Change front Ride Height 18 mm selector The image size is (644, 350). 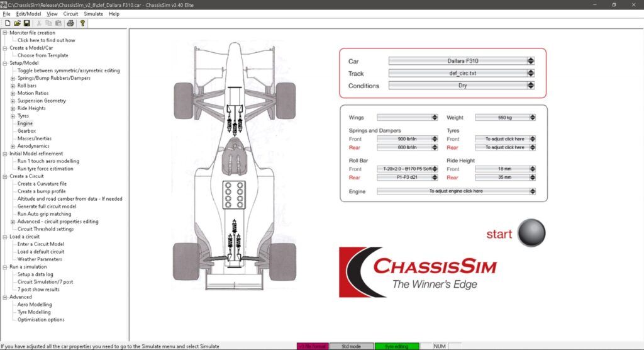[x=506, y=169]
